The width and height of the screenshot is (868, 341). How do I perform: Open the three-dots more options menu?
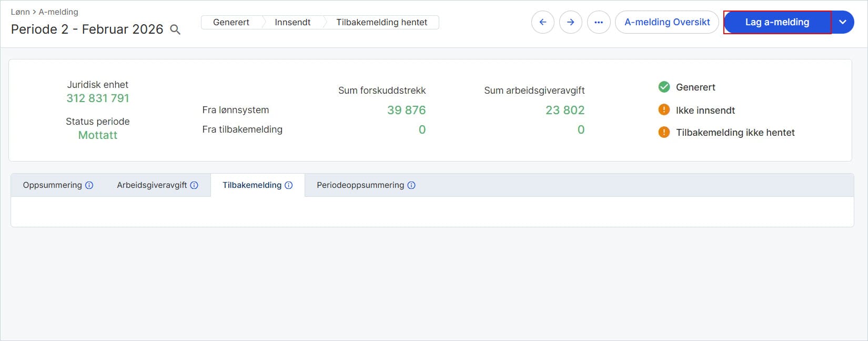[x=599, y=22]
